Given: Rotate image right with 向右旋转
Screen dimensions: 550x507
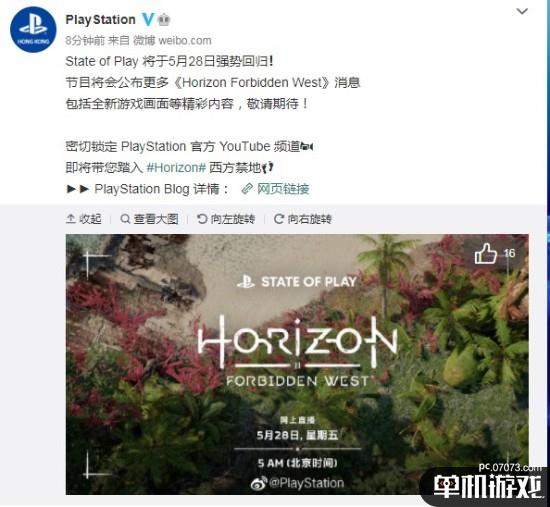Looking at the screenshot, I should click(x=303, y=219).
